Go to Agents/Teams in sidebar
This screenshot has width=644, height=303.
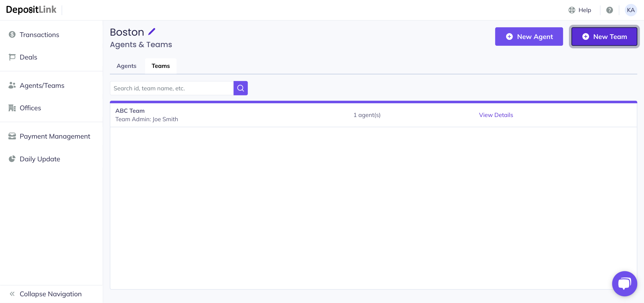pos(42,86)
